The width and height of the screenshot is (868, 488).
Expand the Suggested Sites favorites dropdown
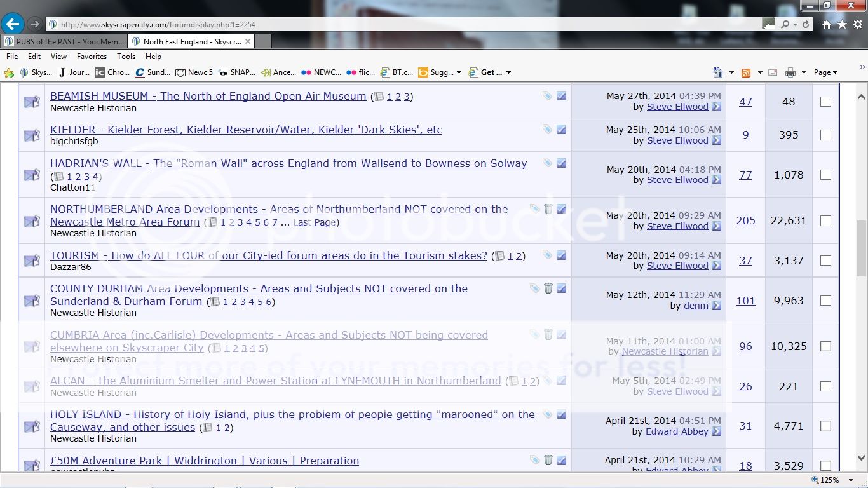point(459,72)
